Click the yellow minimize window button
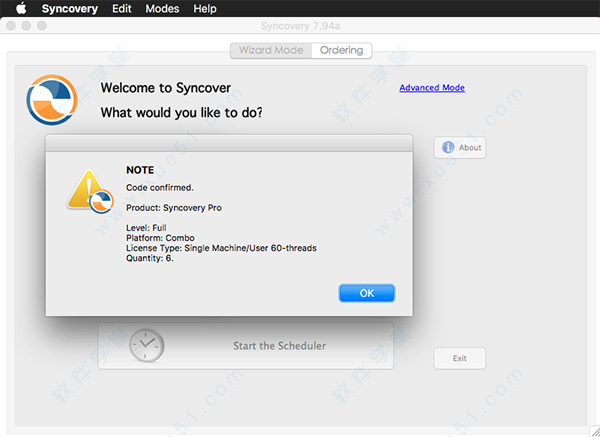 pyautogui.click(x=26, y=26)
